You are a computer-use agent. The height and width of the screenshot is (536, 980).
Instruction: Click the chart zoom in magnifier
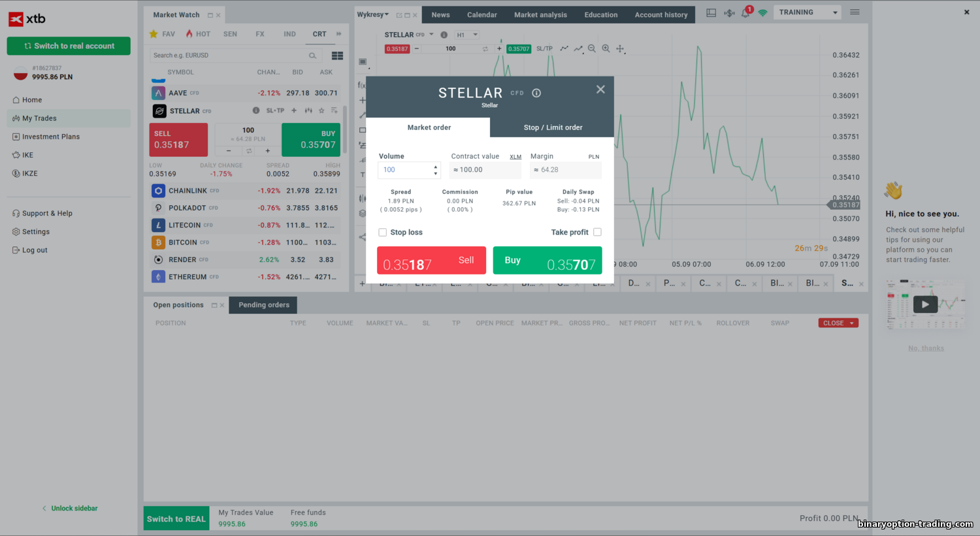tap(606, 48)
